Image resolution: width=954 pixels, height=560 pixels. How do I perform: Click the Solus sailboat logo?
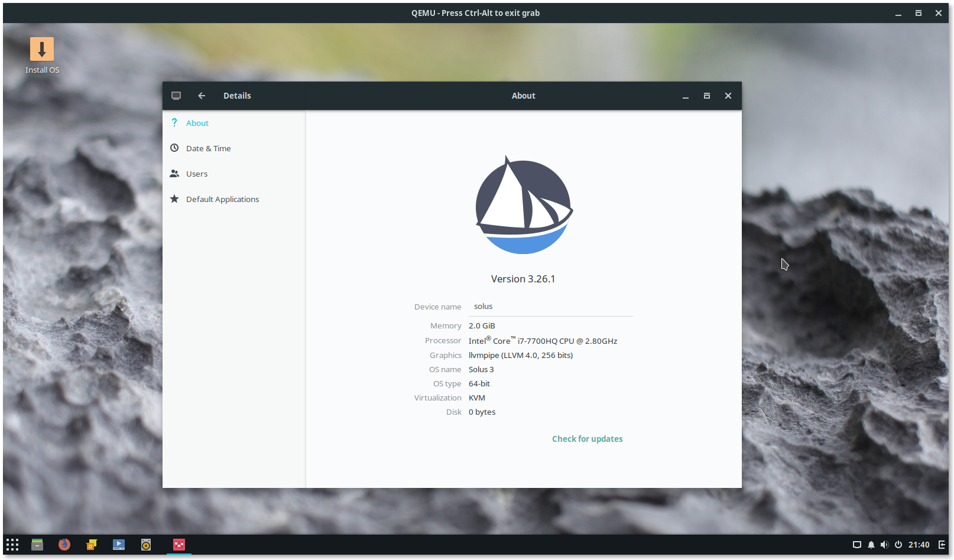click(x=524, y=205)
